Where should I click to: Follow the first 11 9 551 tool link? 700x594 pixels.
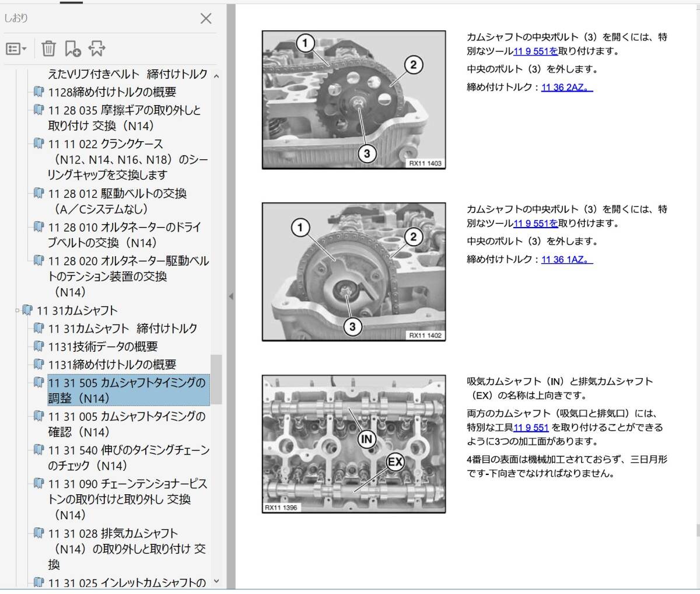535,51
